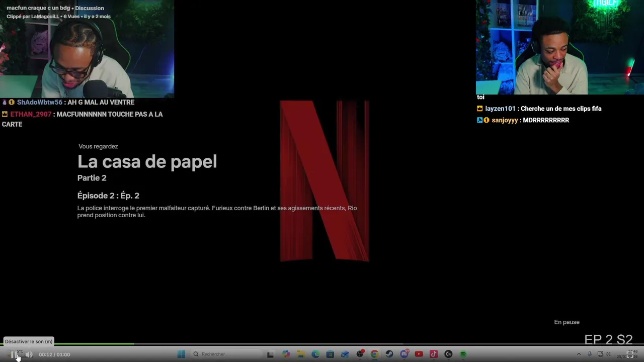644x362 pixels.
Task: Click the 'Vous regardez' label
Action: click(98, 146)
